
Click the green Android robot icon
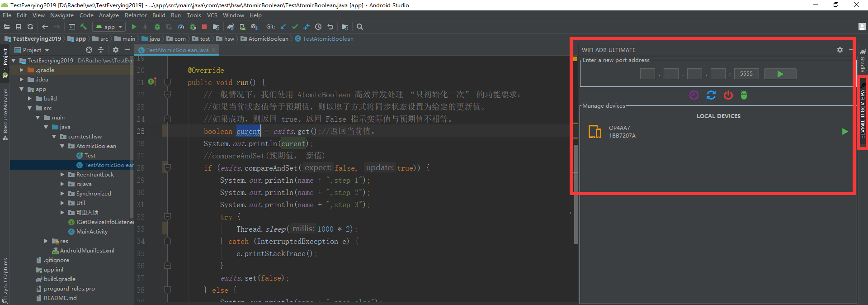[x=744, y=95]
